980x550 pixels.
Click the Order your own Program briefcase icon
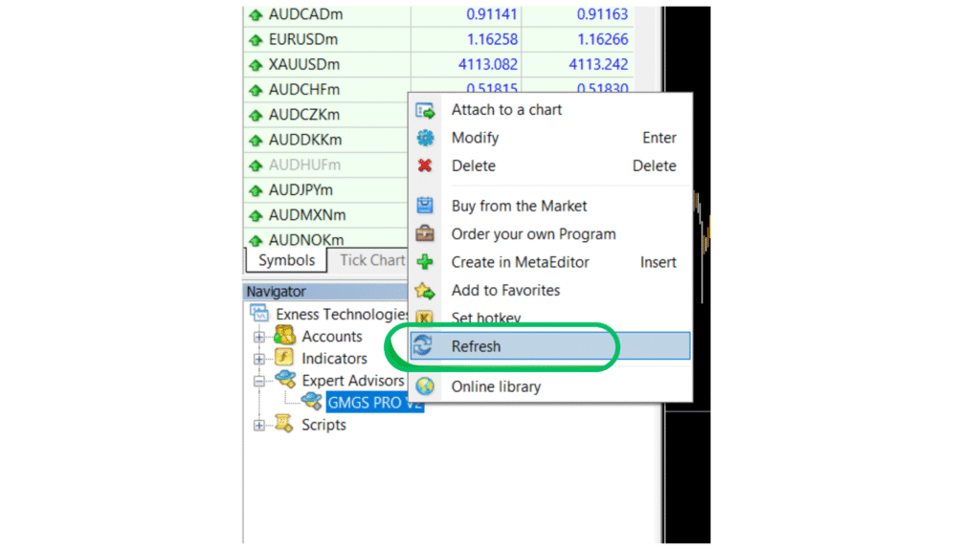pos(425,234)
